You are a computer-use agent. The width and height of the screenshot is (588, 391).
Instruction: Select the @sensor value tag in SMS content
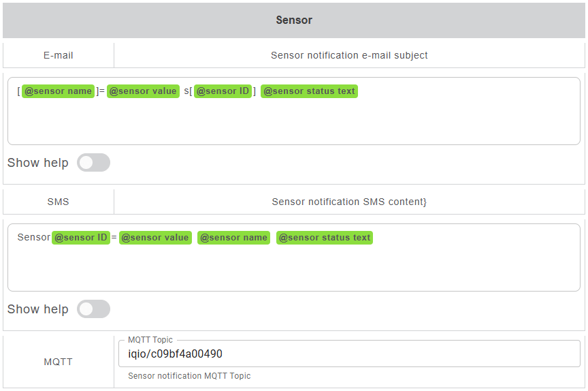point(155,238)
